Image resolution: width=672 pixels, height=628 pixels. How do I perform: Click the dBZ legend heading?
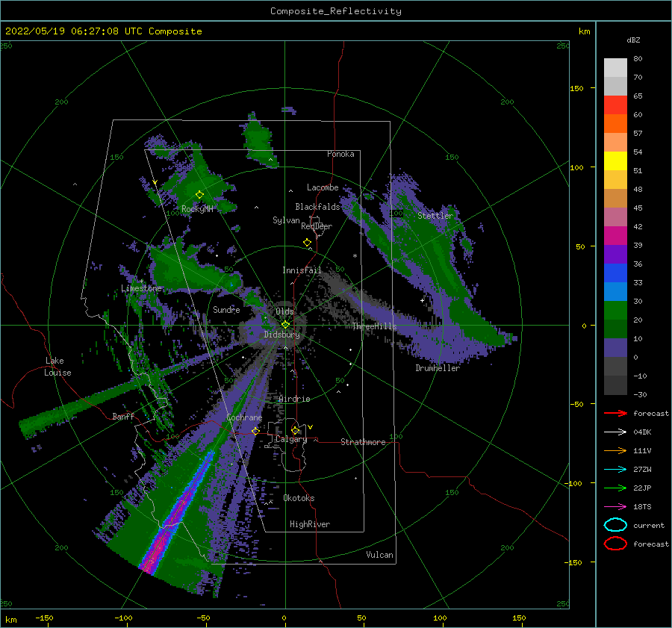point(633,40)
